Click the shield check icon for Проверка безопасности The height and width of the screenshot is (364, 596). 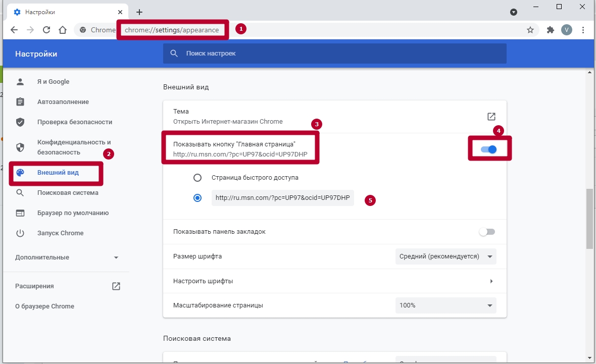(20, 122)
